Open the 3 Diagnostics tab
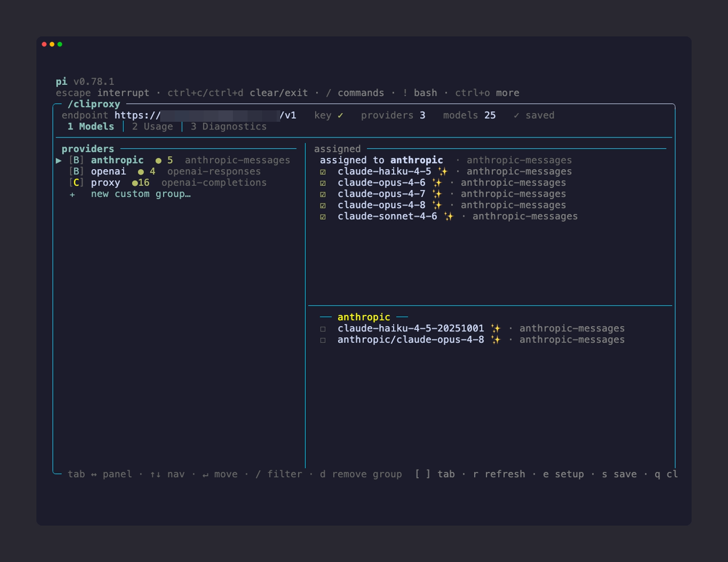728x562 pixels. 228,126
